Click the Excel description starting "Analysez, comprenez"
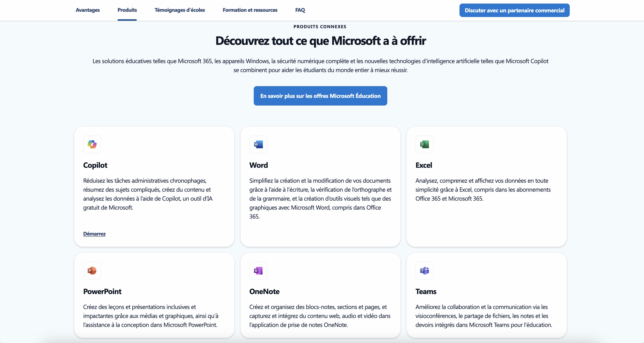 [483, 189]
